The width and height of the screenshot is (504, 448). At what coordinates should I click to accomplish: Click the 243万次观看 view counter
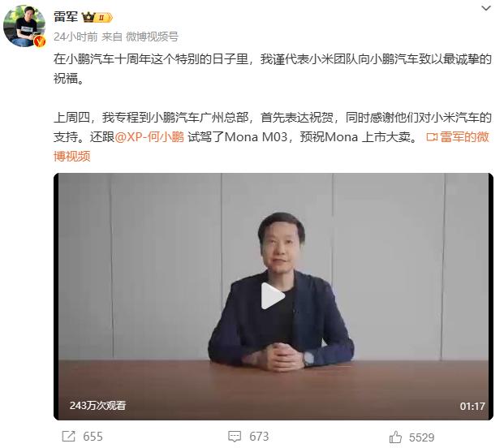tap(97, 406)
